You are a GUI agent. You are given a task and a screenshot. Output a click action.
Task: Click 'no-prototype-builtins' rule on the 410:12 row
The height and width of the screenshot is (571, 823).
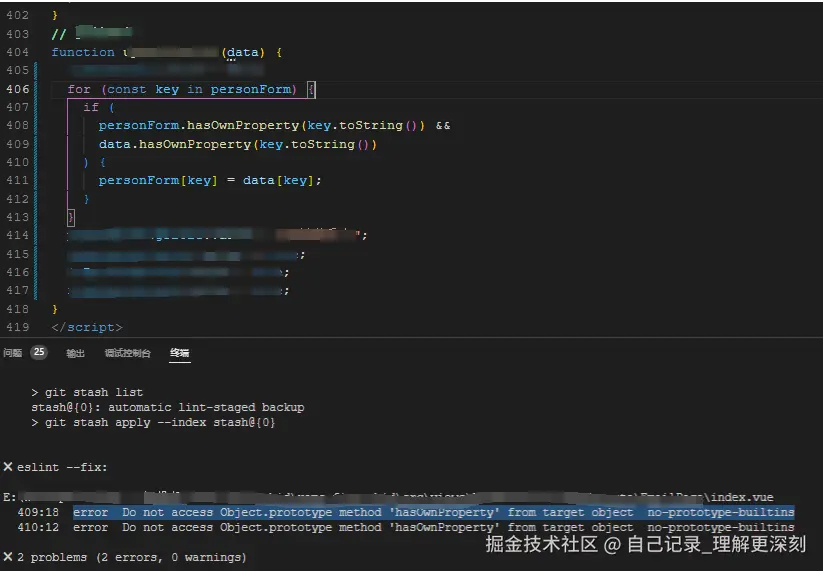721,527
